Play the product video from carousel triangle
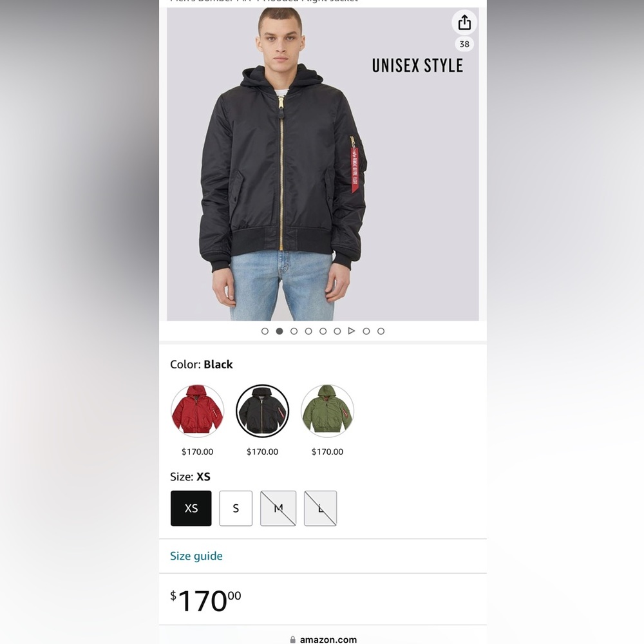The image size is (644, 644). pos(352,331)
